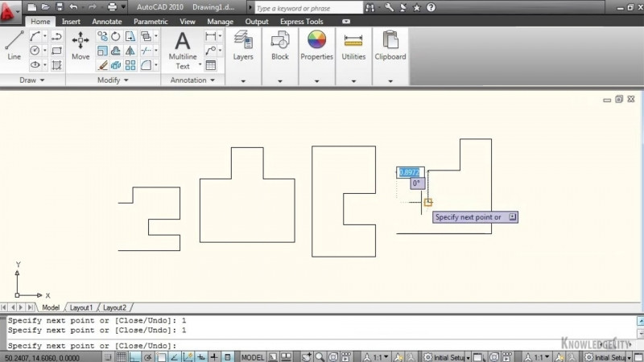
Task: Expand the Annotation panel title
Action: (x=192, y=80)
